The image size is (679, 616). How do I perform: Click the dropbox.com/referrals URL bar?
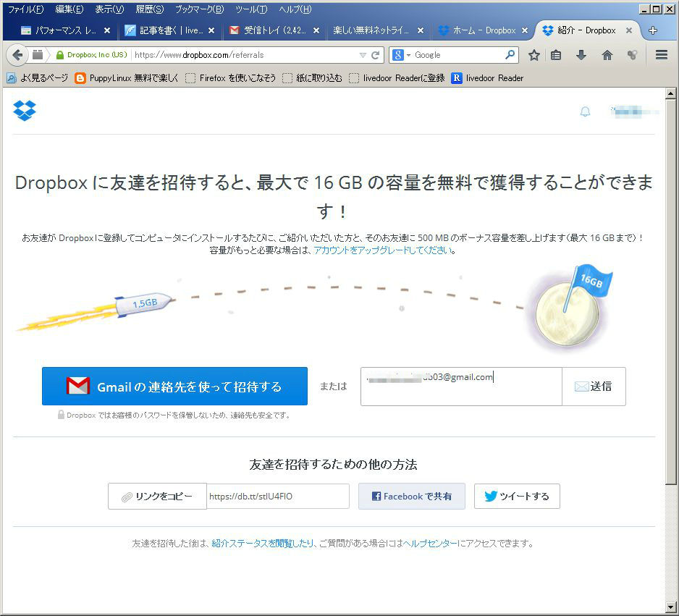pos(246,55)
